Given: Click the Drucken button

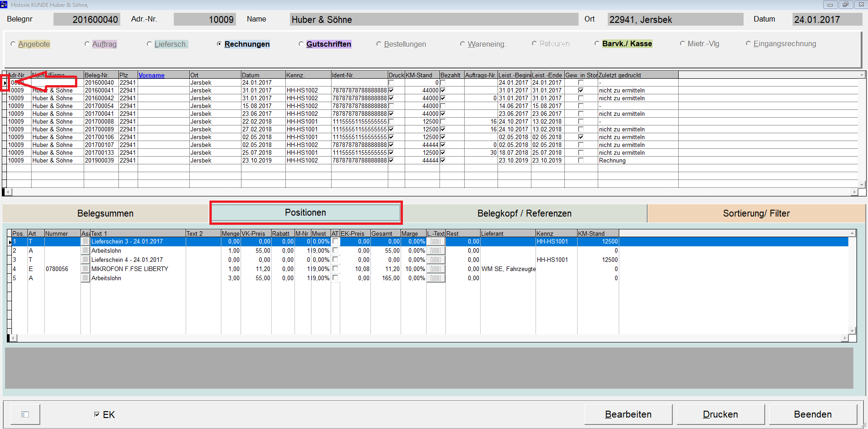Looking at the screenshot, I should 721,414.
